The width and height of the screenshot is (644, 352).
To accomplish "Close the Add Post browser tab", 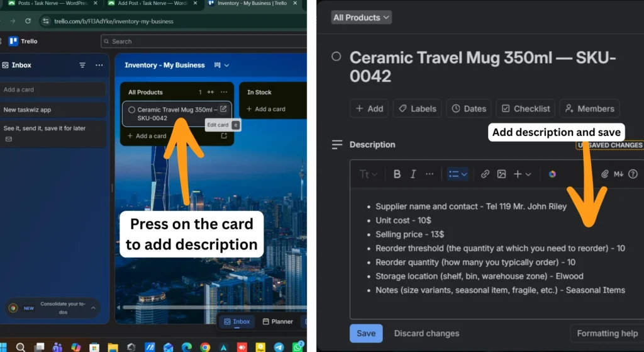I will pos(195,3).
